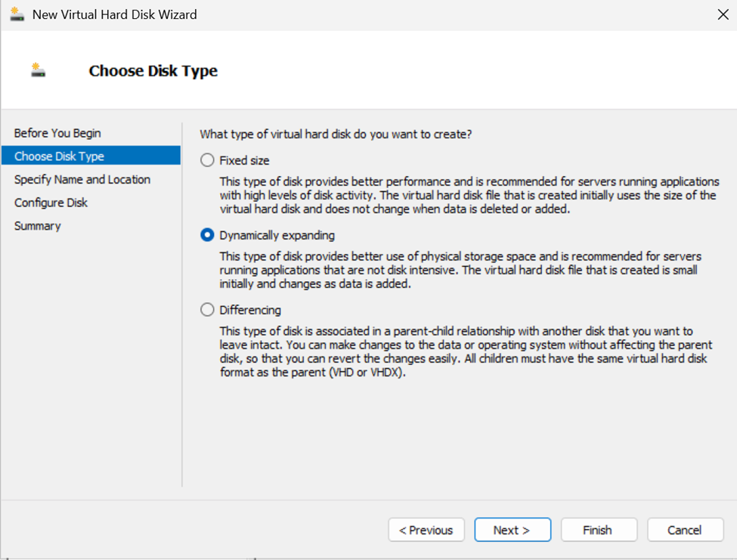Click the Choose Disk Type page heading

(x=153, y=70)
